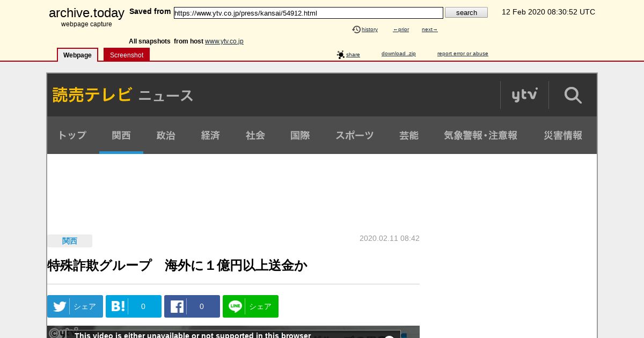644x338 pixels.
Task: Click the share link text
Action: tap(353, 55)
